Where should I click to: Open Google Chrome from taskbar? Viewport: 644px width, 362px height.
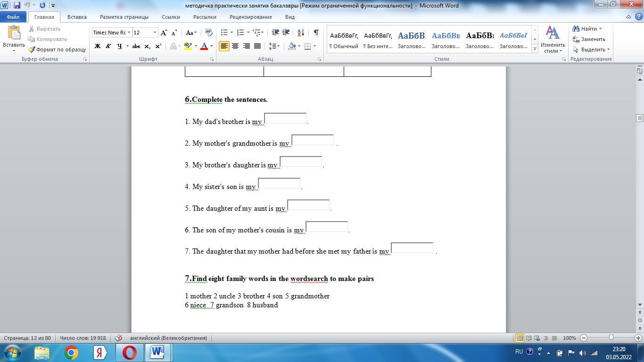click(71, 353)
